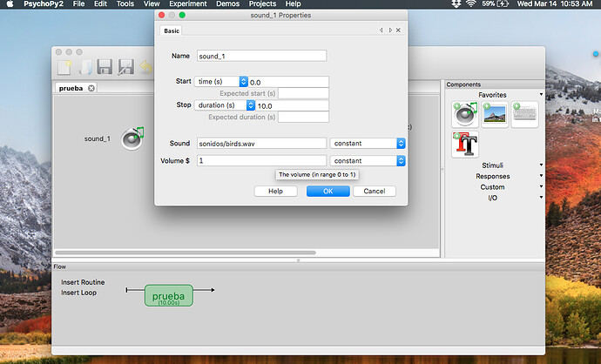Open the Apple menu
The image size is (601, 364).
click(x=10, y=3)
